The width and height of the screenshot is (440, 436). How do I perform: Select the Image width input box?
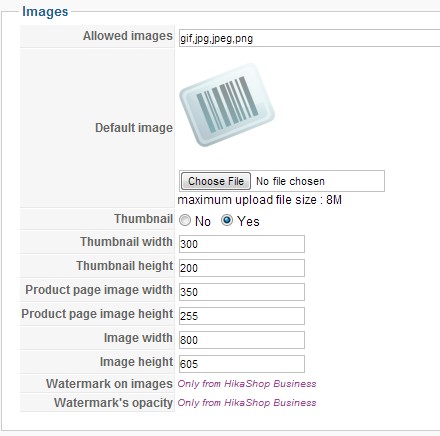(242, 340)
